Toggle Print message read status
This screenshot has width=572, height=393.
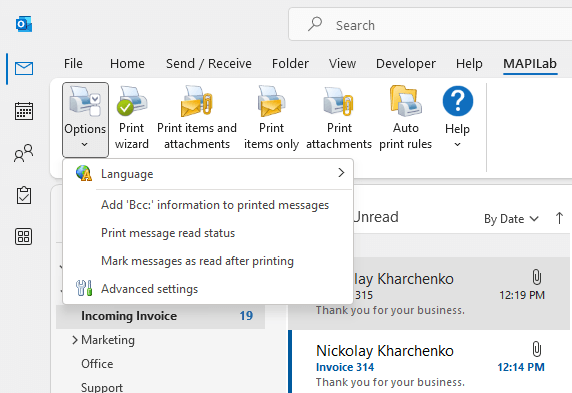click(208, 233)
